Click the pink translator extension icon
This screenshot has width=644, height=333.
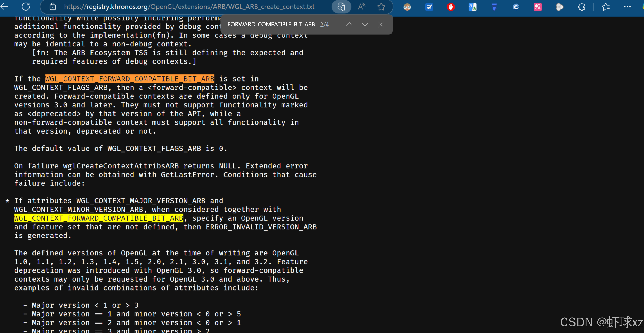pos(538,7)
